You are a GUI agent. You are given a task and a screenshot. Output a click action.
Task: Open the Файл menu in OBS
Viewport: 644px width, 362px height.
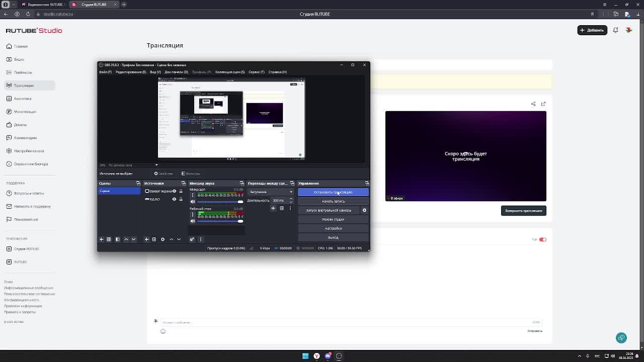(x=105, y=72)
